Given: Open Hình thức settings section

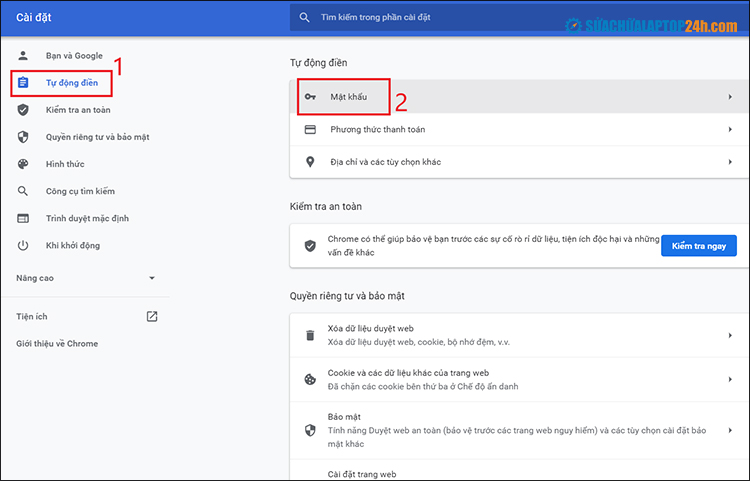Looking at the screenshot, I should 65,164.
